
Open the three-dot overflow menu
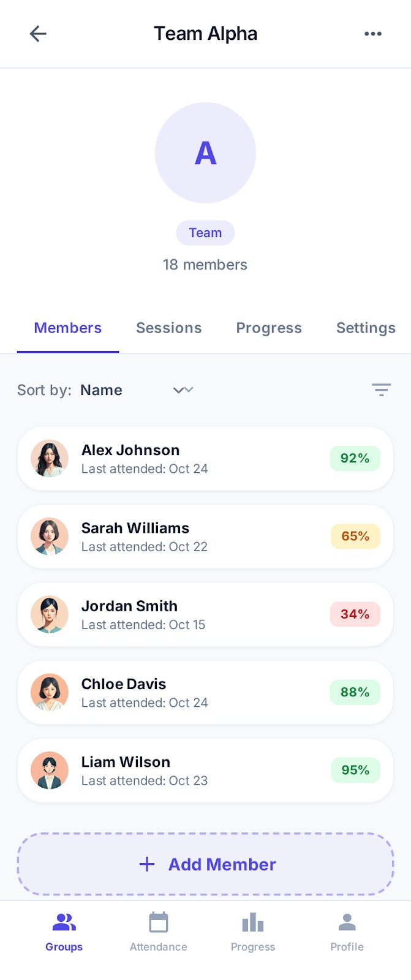tap(372, 34)
